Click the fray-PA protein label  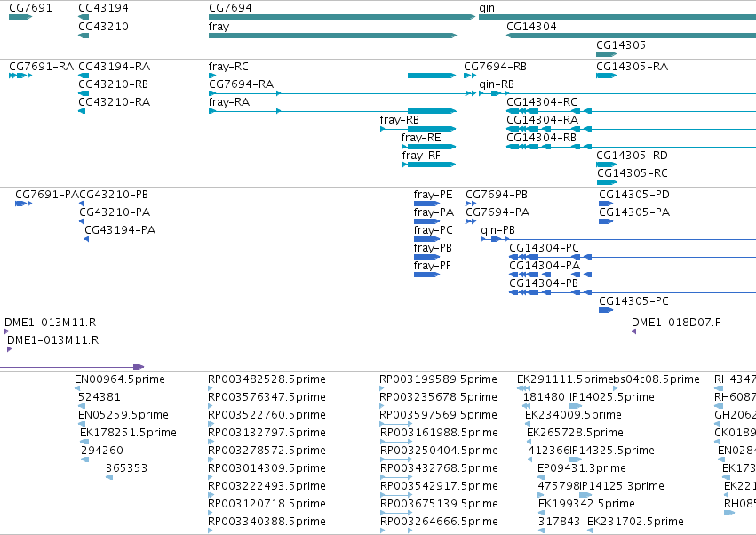[x=434, y=212]
